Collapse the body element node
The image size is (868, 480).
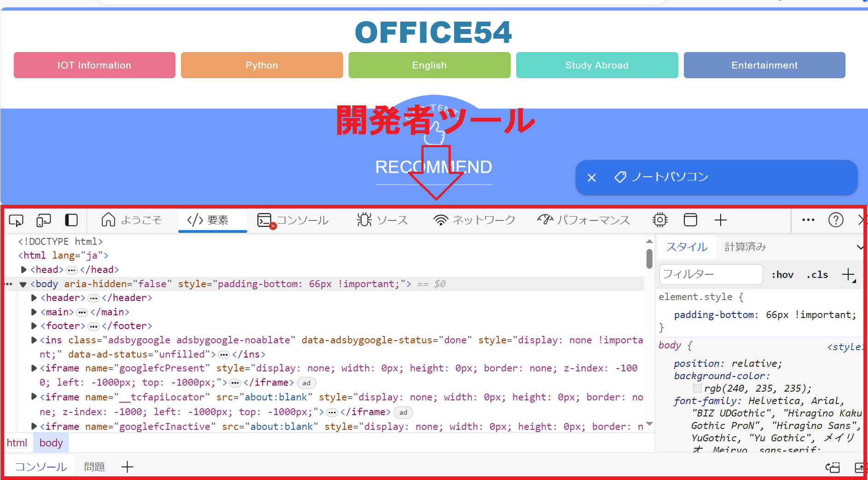click(x=23, y=284)
